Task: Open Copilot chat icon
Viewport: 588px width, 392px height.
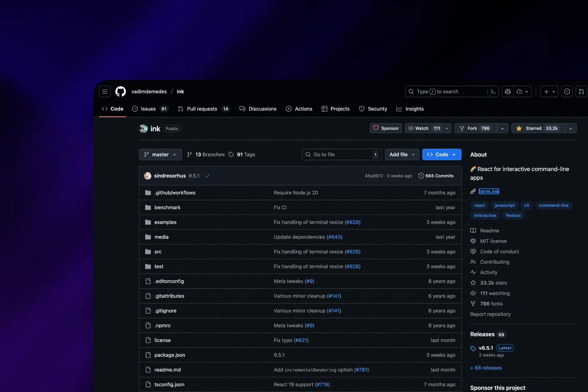Action: [x=508, y=92]
